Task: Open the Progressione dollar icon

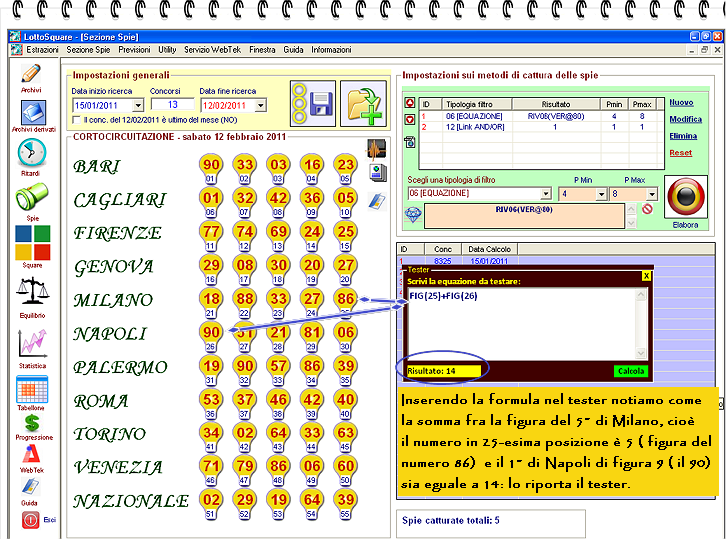Action: point(32,423)
